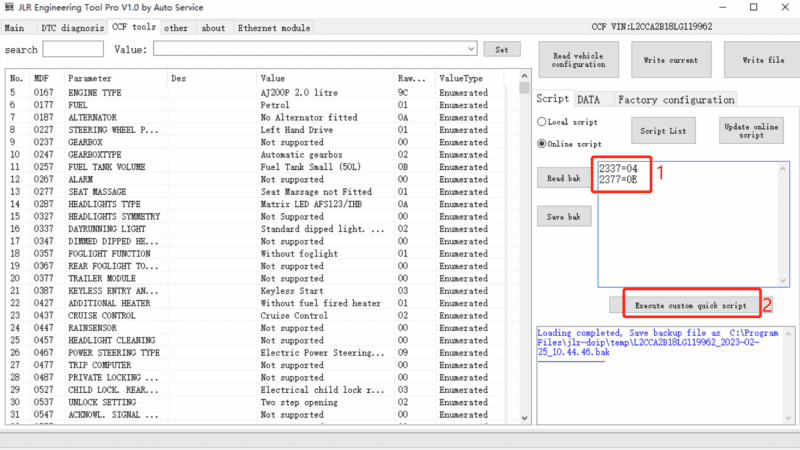
Task: Sort by the Parameter column header
Action: [x=116, y=79]
